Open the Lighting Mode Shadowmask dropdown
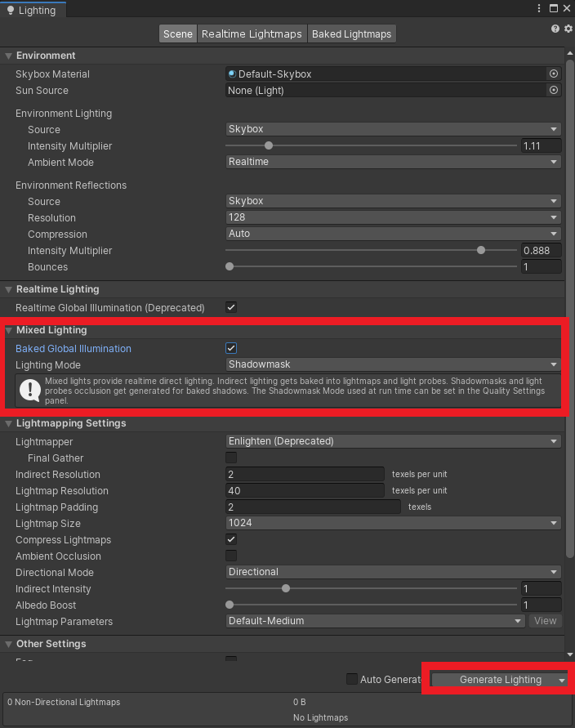The height and width of the screenshot is (728, 575). coord(393,364)
